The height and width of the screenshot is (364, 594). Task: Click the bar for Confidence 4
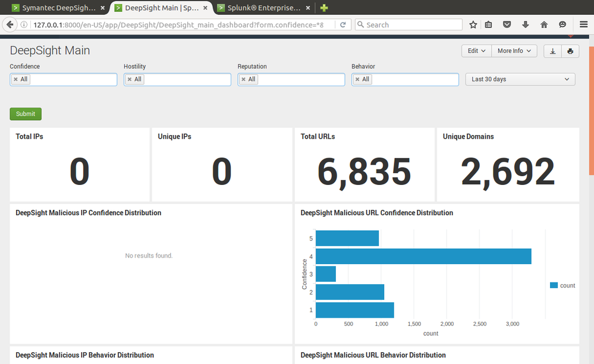click(x=423, y=256)
